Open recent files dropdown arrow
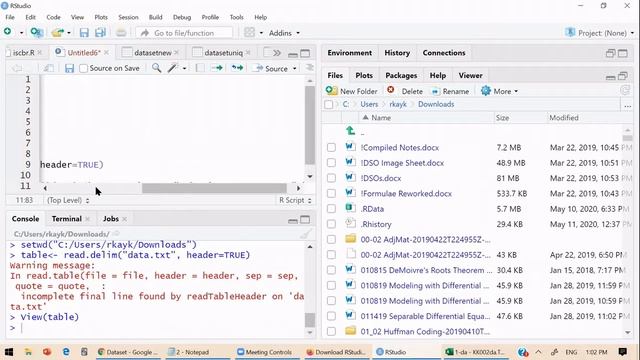Image resolution: width=640 pixels, height=360 pixels. click(69, 33)
